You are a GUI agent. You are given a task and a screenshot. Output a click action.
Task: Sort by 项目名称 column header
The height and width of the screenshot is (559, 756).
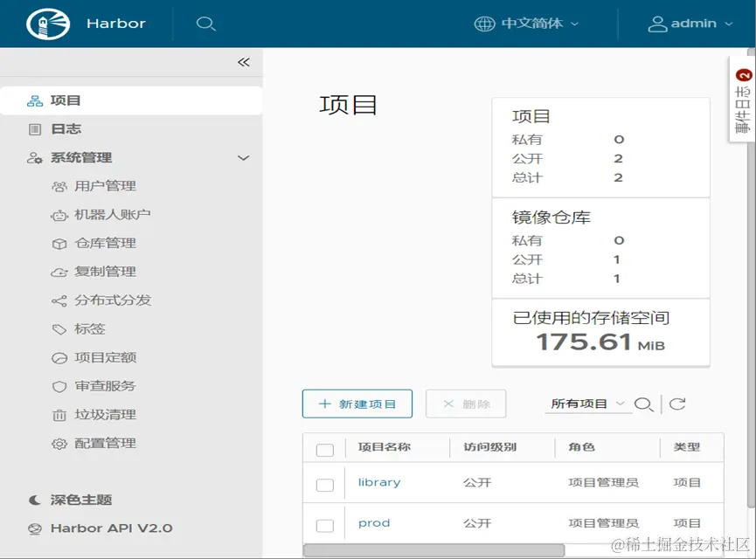(x=385, y=447)
